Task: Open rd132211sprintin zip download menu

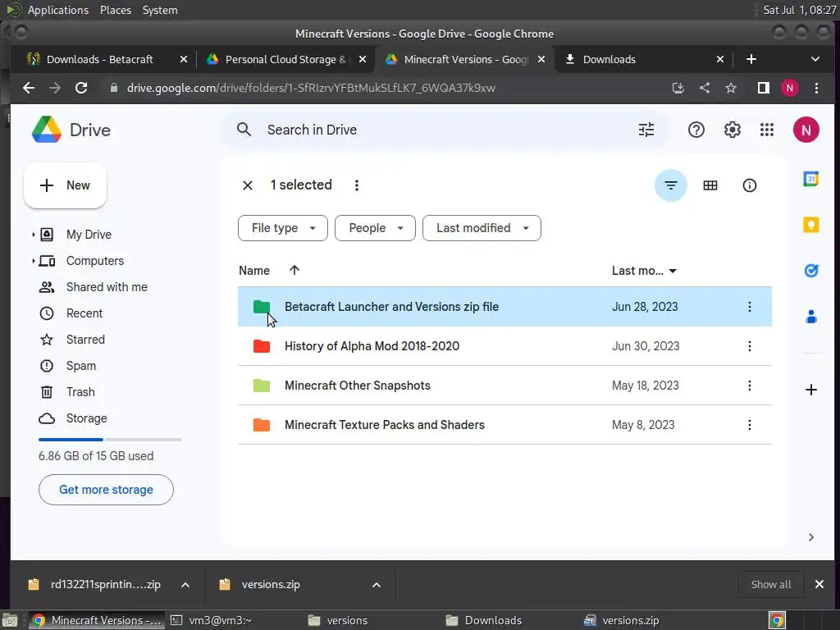Action: 185,585
